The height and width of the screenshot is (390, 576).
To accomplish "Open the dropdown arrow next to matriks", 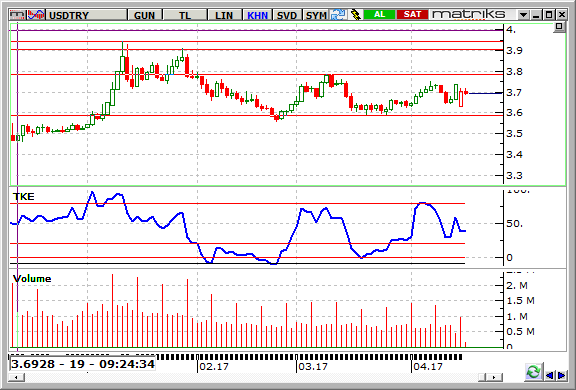I will [523, 15].
